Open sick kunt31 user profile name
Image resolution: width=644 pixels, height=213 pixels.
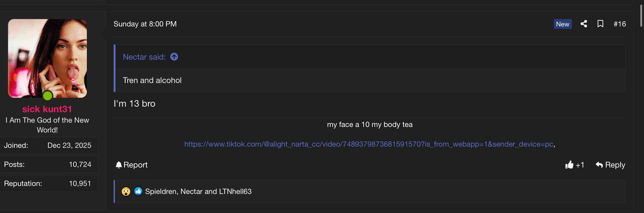(x=47, y=109)
